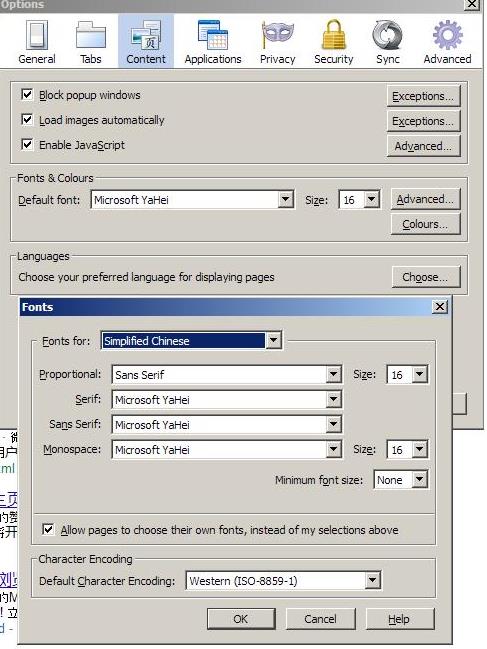Click the Colours button
This screenshot has width=487, height=649.
(425, 224)
